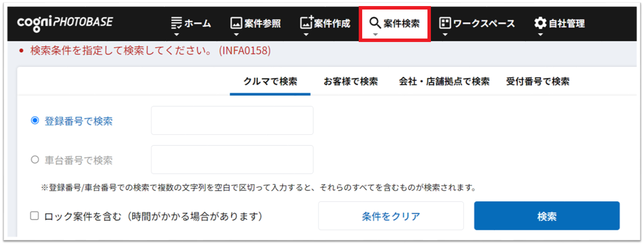The width and height of the screenshot is (644, 245).
Task: Click the ワークスペース grid icon
Action: [445, 23]
